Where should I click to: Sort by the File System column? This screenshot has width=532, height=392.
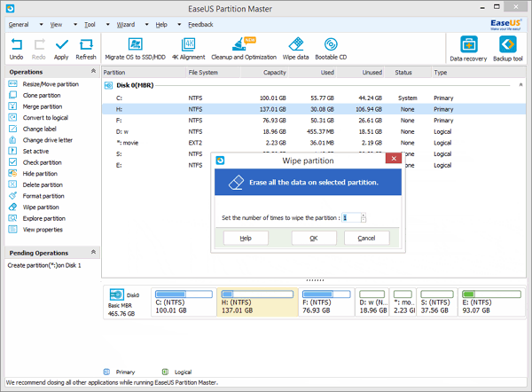(214, 73)
